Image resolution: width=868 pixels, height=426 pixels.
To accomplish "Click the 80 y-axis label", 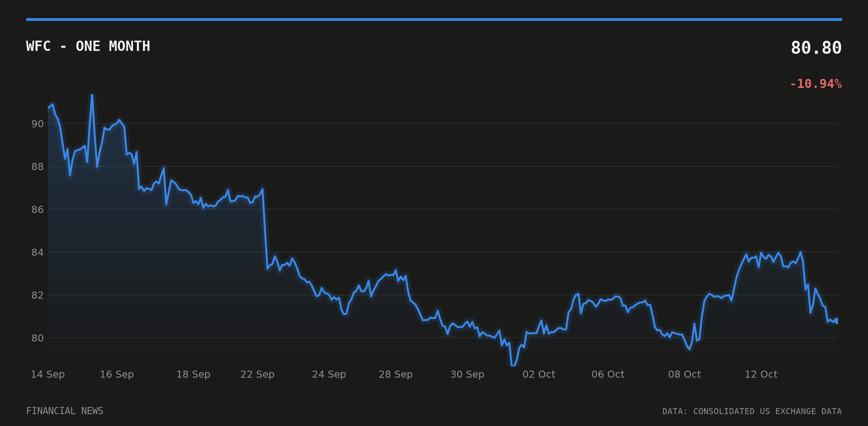I will click(37, 338).
